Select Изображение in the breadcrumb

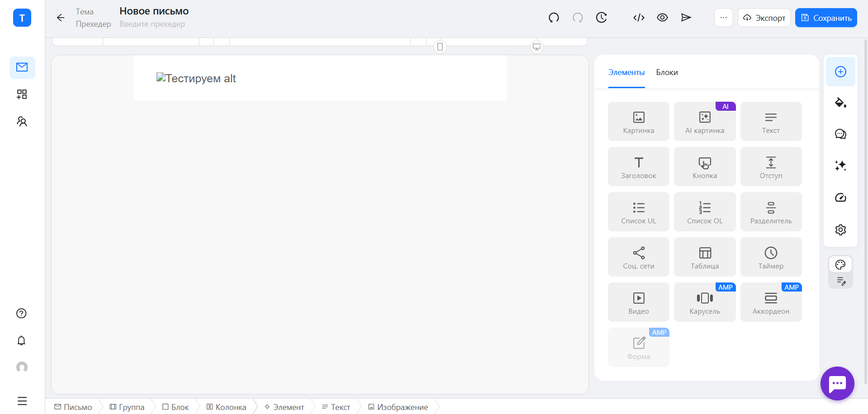point(398,407)
